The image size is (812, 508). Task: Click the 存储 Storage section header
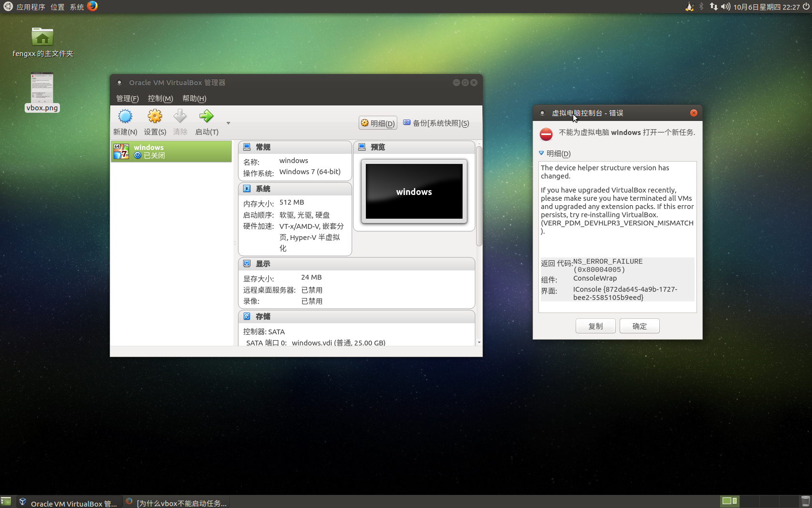tap(357, 316)
